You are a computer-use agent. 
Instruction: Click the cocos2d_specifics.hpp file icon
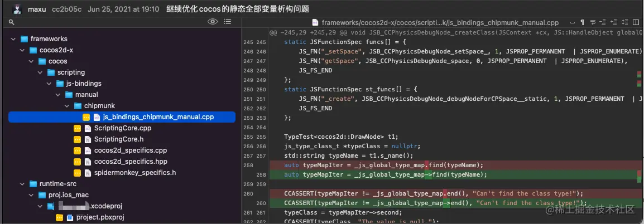(x=88, y=161)
